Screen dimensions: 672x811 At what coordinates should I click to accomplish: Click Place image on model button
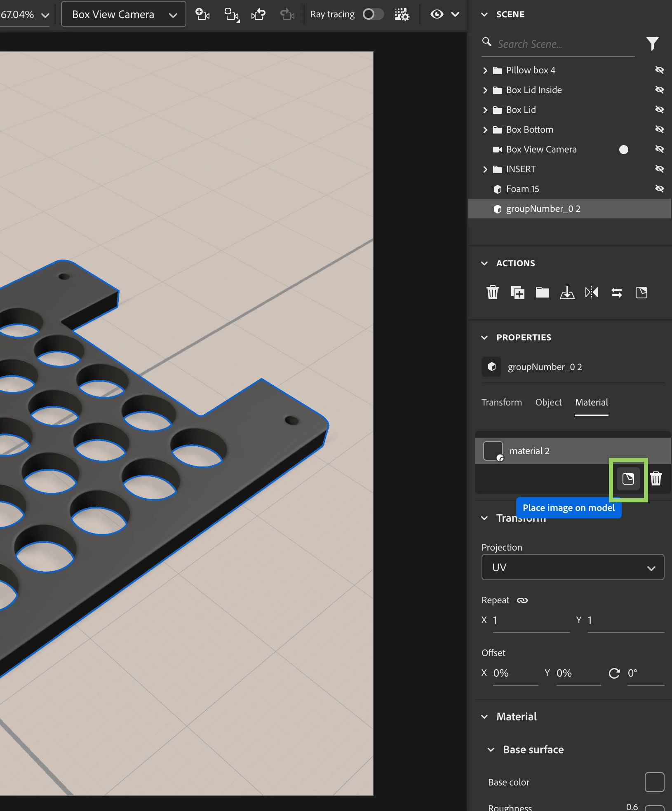[x=628, y=479]
